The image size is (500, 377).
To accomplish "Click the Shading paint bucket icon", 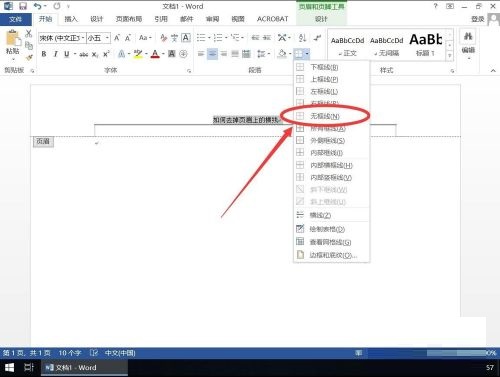I will (282, 53).
